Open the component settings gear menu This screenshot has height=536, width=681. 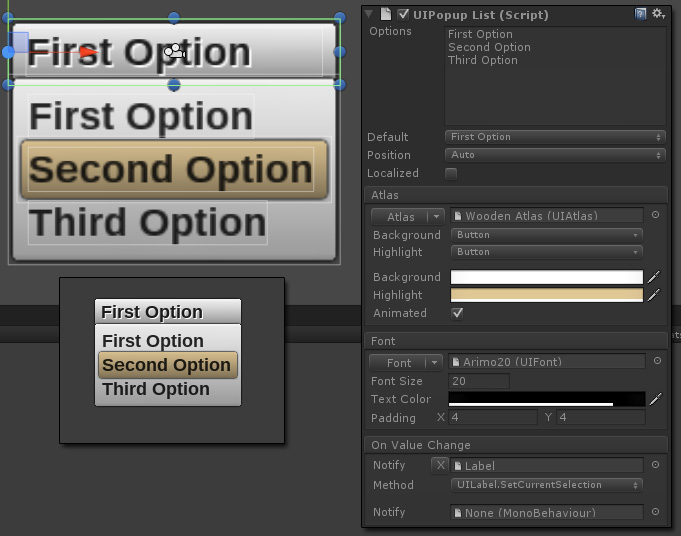[658, 14]
